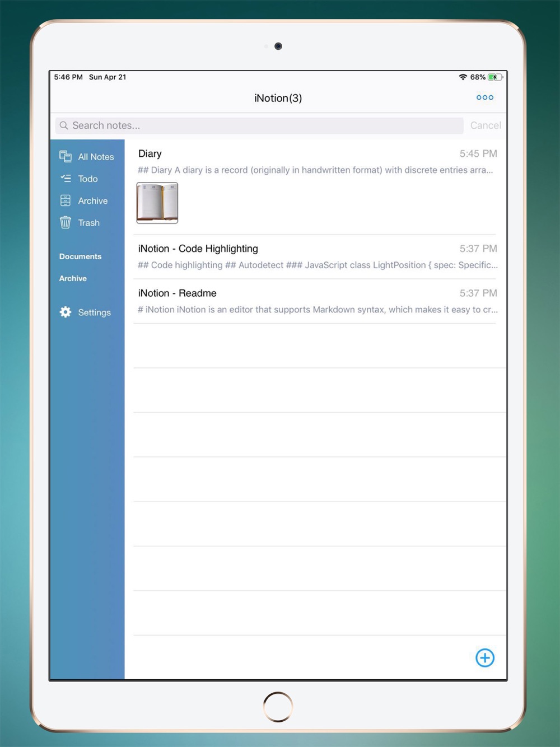This screenshot has width=560, height=747.
Task: Select All Notes in the sidebar
Action: (96, 157)
